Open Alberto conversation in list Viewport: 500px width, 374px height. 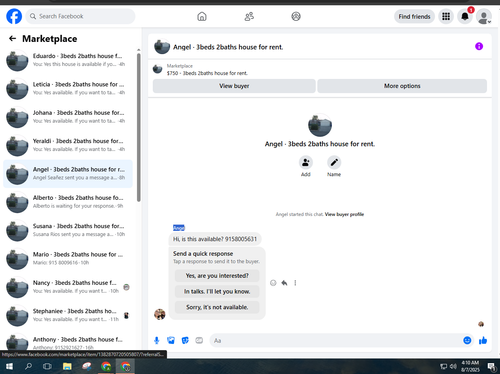68,202
